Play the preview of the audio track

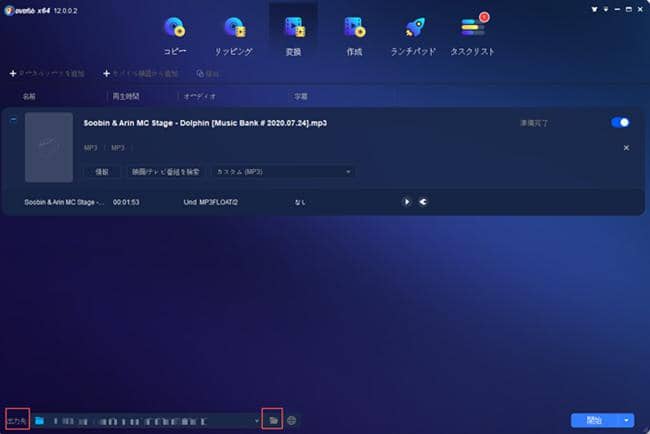(407, 201)
